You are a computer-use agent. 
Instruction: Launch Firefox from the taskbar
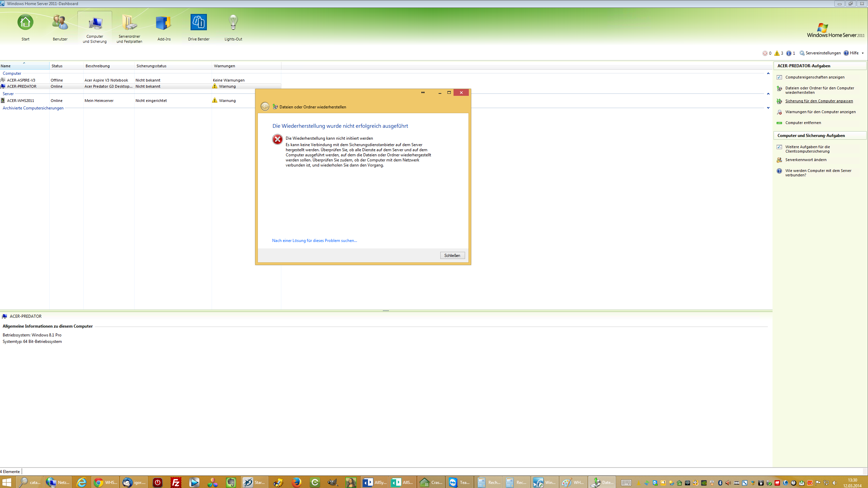(x=296, y=482)
